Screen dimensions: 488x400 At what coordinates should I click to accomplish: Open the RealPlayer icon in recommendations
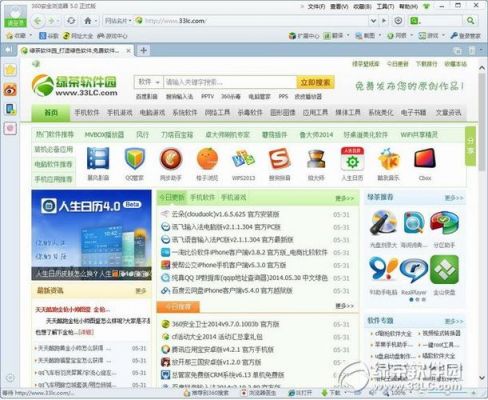pos(413,271)
